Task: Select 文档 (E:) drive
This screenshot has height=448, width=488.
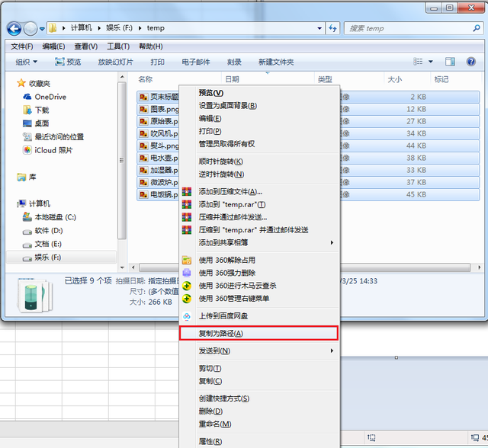Action: tap(48, 244)
